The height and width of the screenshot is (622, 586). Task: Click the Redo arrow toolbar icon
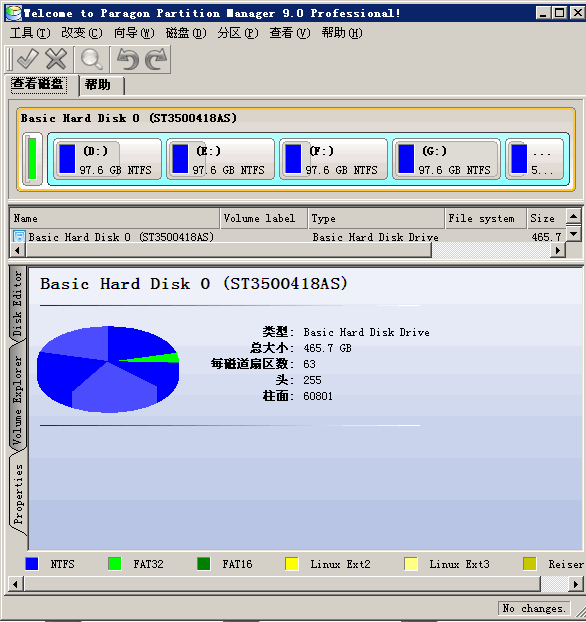156,60
